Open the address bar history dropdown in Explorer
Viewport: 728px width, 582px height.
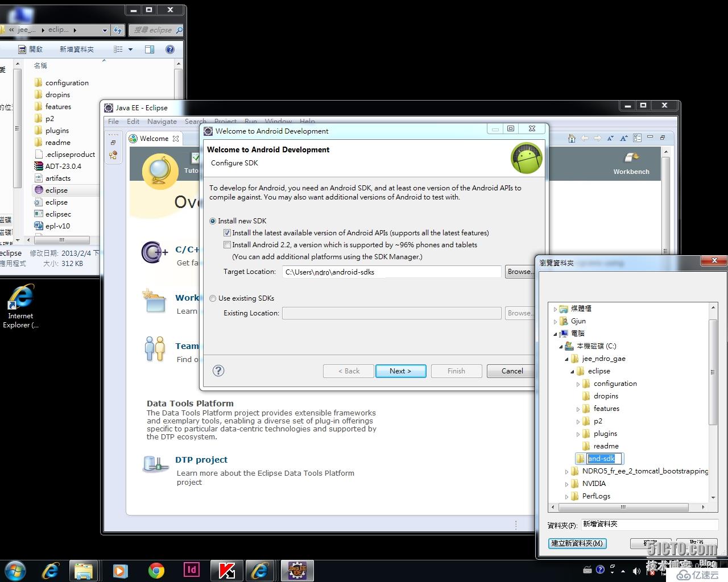point(105,30)
